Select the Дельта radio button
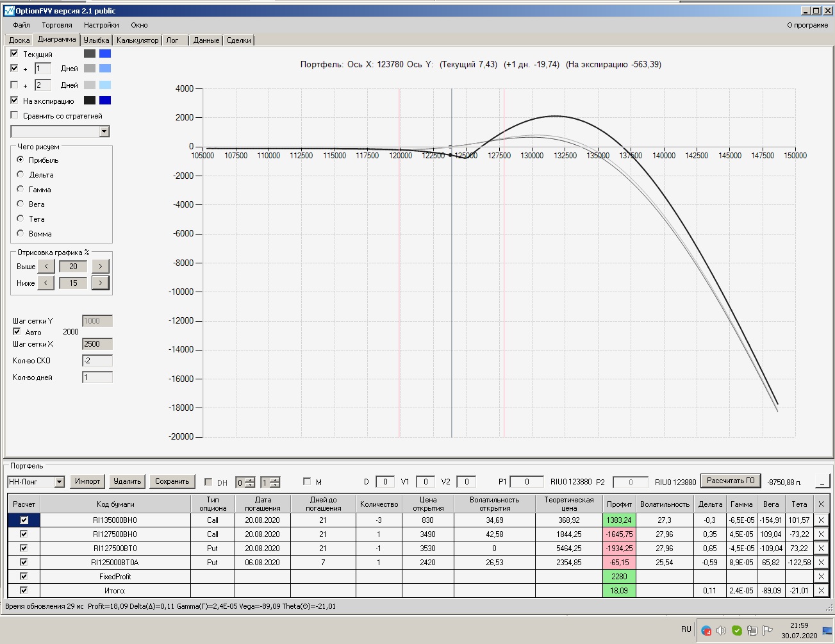 pyautogui.click(x=21, y=174)
